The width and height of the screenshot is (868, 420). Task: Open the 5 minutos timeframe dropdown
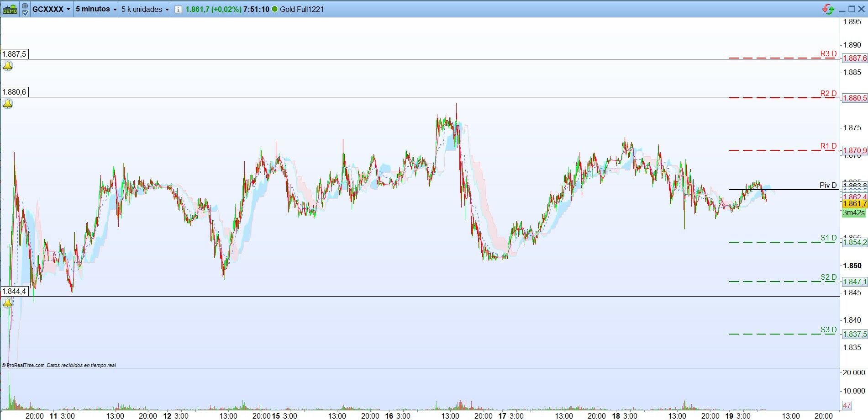95,9
